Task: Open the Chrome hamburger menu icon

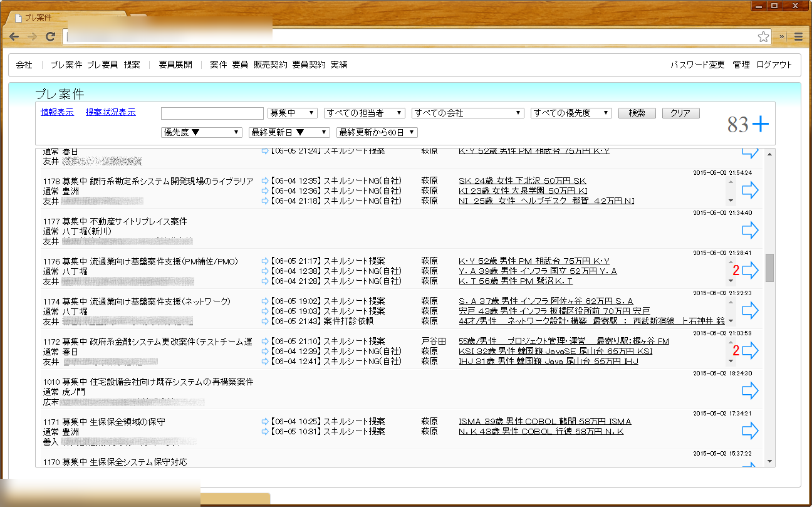Action: coord(799,36)
